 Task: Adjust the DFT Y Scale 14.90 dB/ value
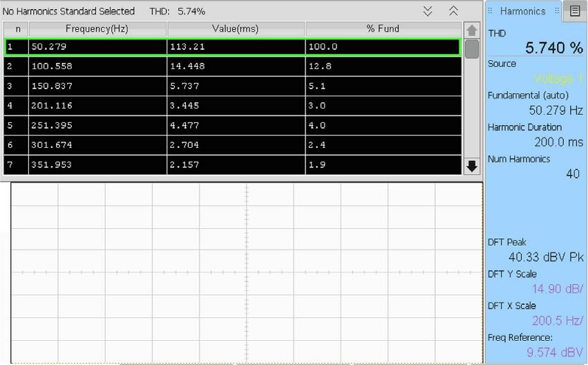(557, 289)
